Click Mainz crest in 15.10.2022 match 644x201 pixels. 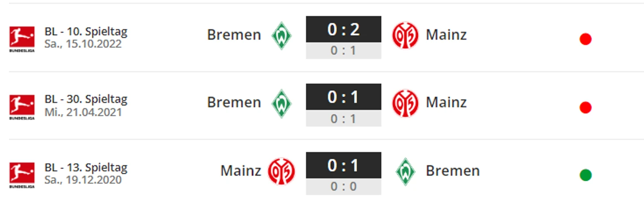pos(405,35)
